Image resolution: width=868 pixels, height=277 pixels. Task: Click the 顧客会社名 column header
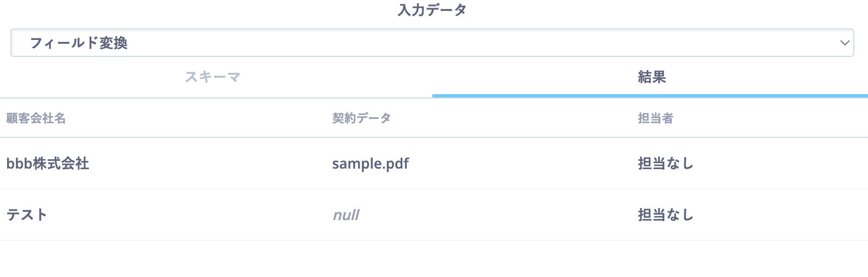pos(36,118)
